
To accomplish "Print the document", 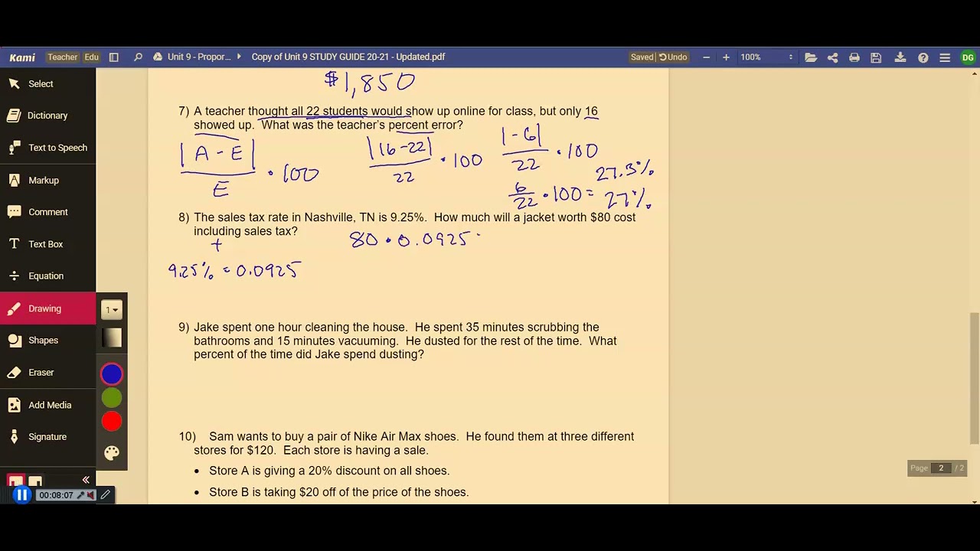I will pyautogui.click(x=854, y=57).
